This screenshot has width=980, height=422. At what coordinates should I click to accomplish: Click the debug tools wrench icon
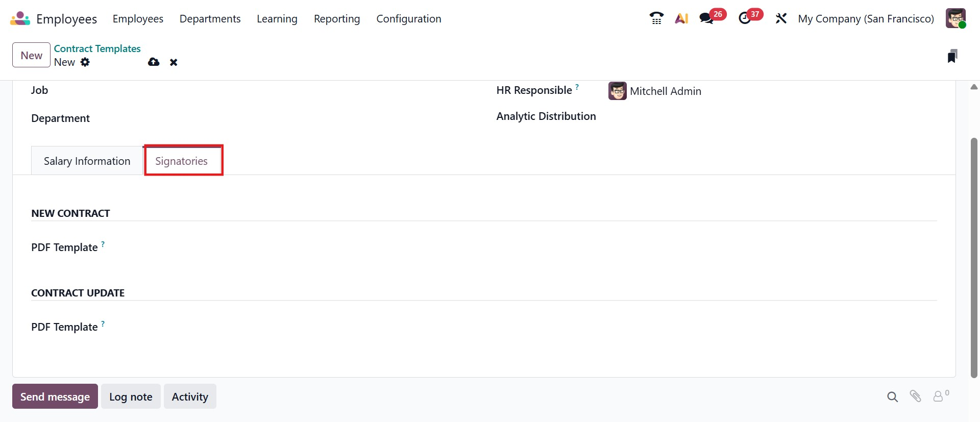coord(781,19)
